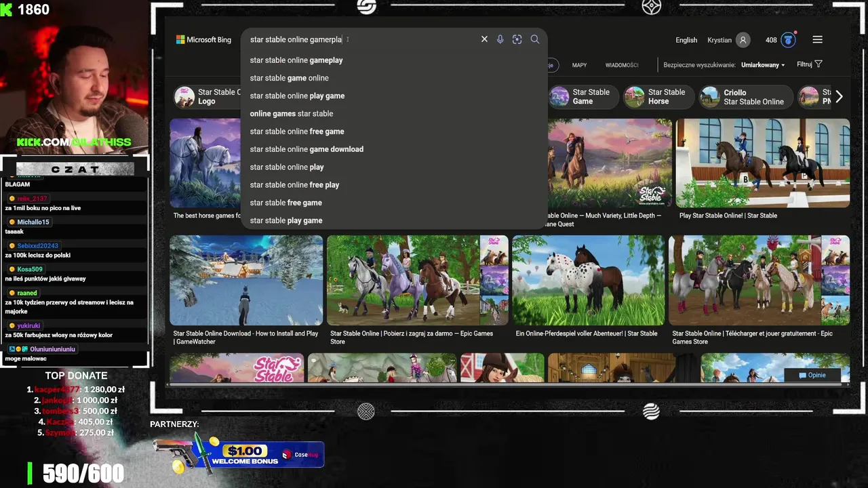This screenshot has width=868, height=488.
Task: Expand the Umiarkowany safe search dropdown
Action: point(763,65)
